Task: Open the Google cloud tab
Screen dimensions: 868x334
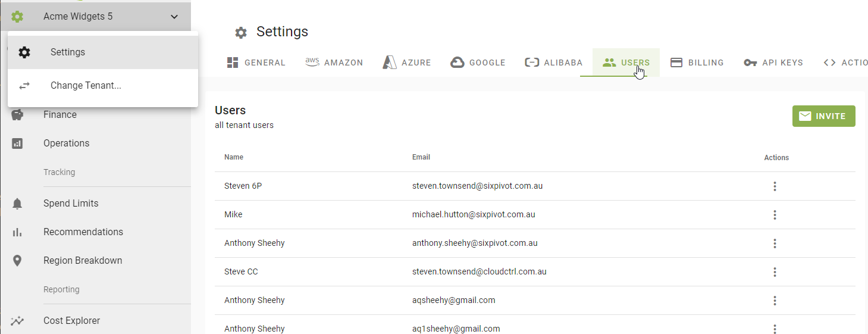Action: [478, 63]
